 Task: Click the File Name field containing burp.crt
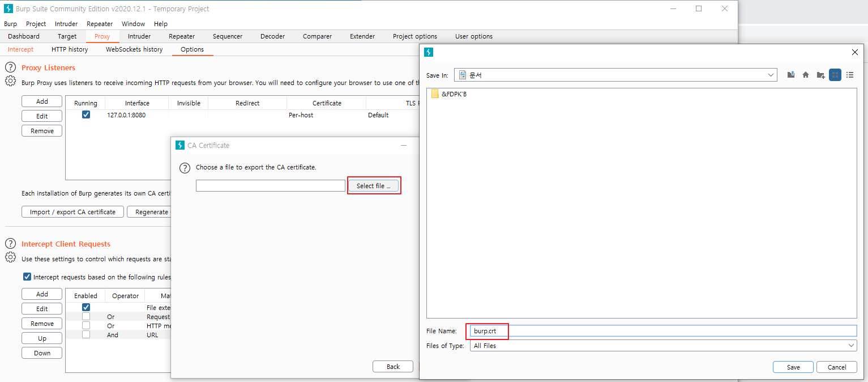click(664, 331)
